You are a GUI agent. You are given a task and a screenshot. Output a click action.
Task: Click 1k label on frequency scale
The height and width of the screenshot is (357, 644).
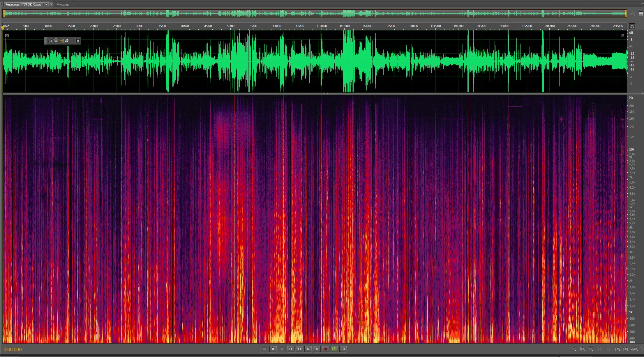pos(631,312)
